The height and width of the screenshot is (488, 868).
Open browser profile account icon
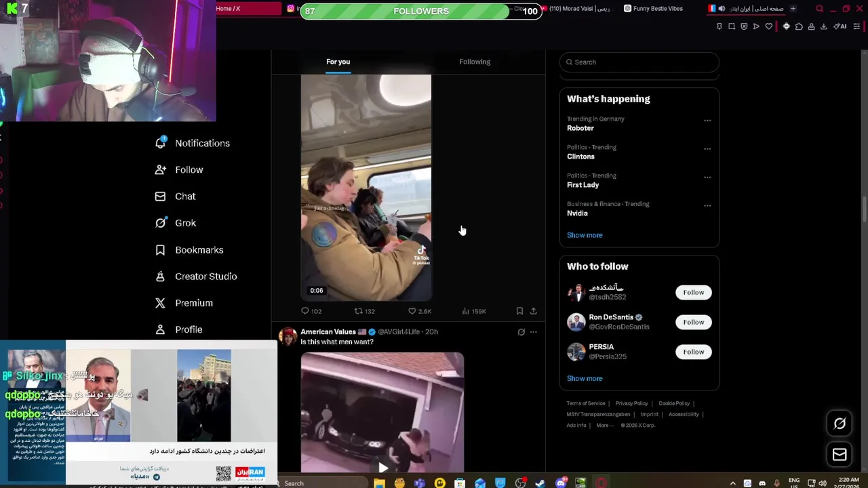pos(811,26)
